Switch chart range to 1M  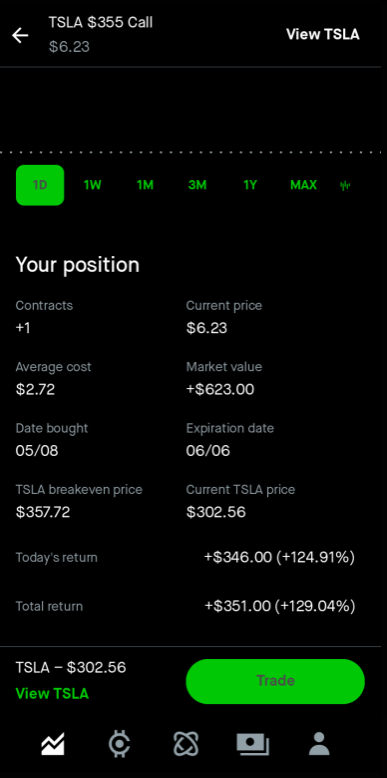click(145, 185)
